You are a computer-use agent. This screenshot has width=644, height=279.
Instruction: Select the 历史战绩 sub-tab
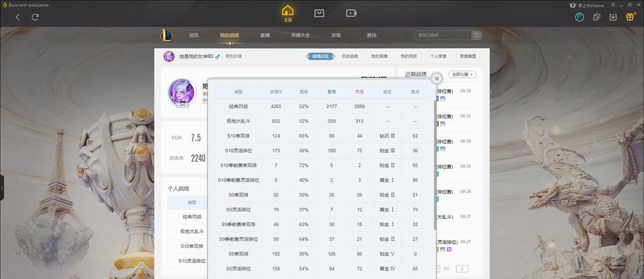[350, 56]
